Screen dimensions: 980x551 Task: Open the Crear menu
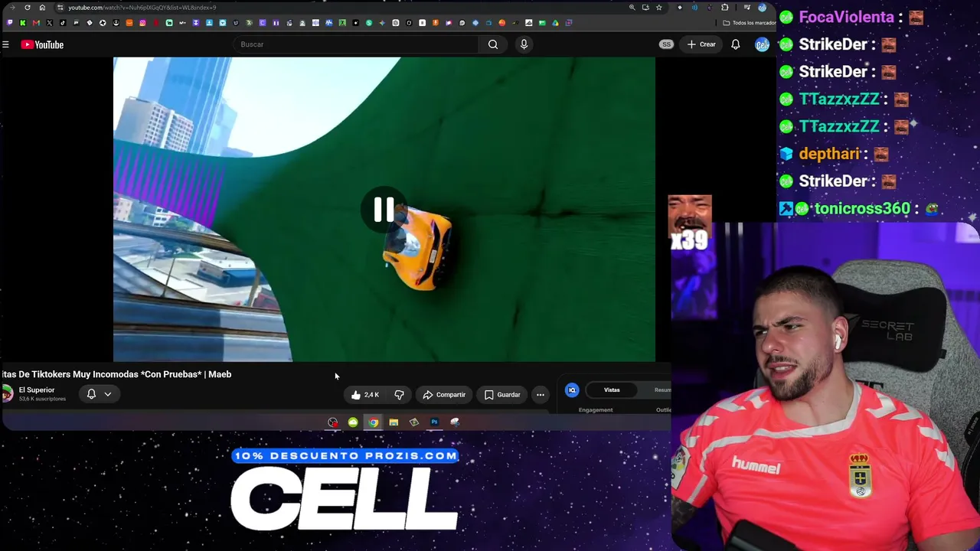(701, 44)
